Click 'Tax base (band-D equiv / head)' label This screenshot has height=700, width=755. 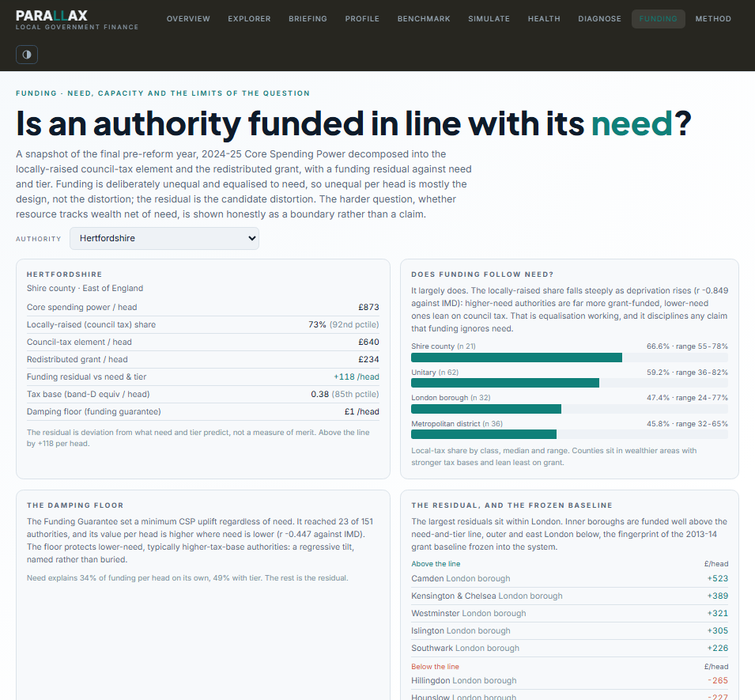click(88, 394)
